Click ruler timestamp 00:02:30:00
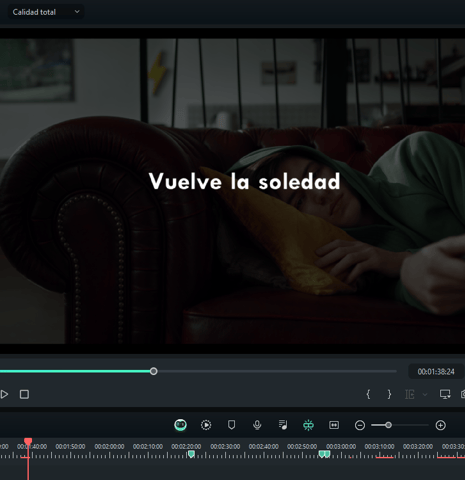This screenshot has width=465, height=480. pyautogui.click(x=225, y=446)
